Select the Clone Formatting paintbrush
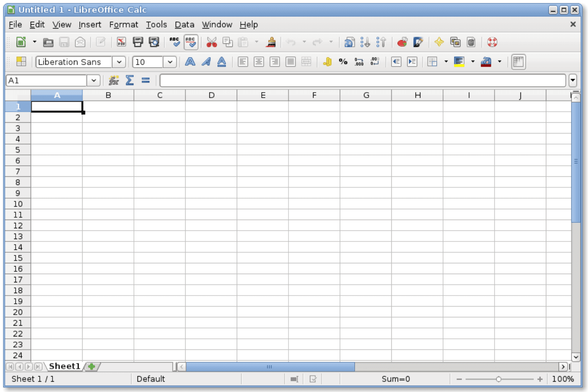588x392 pixels. coord(271,42)
